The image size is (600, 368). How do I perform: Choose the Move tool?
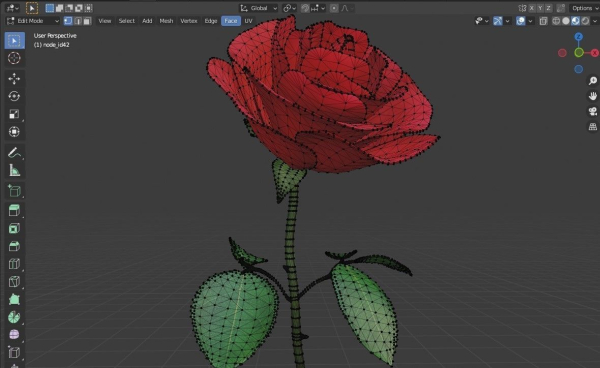coord(15,78)
